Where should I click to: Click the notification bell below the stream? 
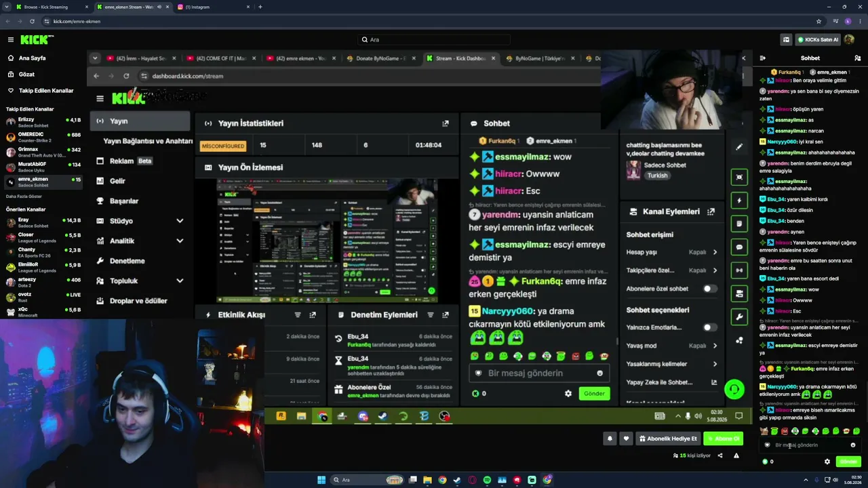point(610,439)
